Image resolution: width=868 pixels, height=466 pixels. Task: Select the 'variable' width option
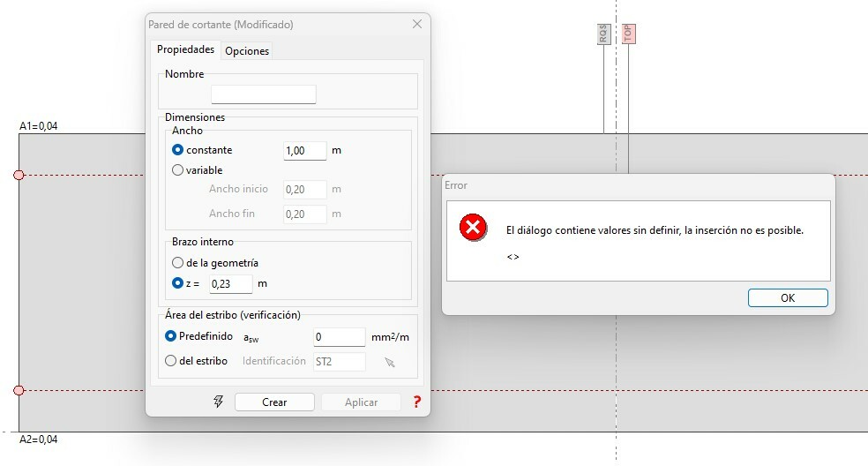178,170
